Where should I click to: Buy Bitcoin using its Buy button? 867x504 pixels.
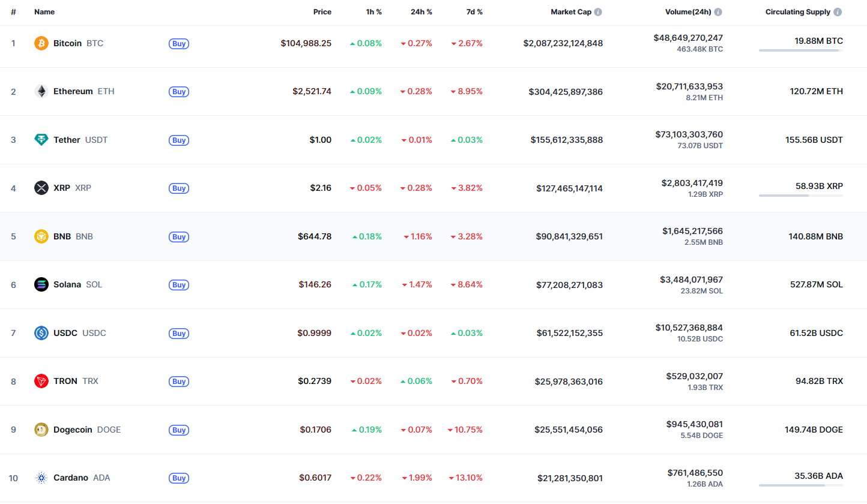click(179, 43)
